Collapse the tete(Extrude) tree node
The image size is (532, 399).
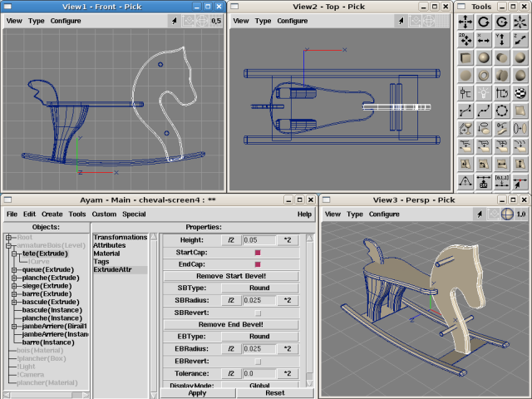tap(14, 254)
